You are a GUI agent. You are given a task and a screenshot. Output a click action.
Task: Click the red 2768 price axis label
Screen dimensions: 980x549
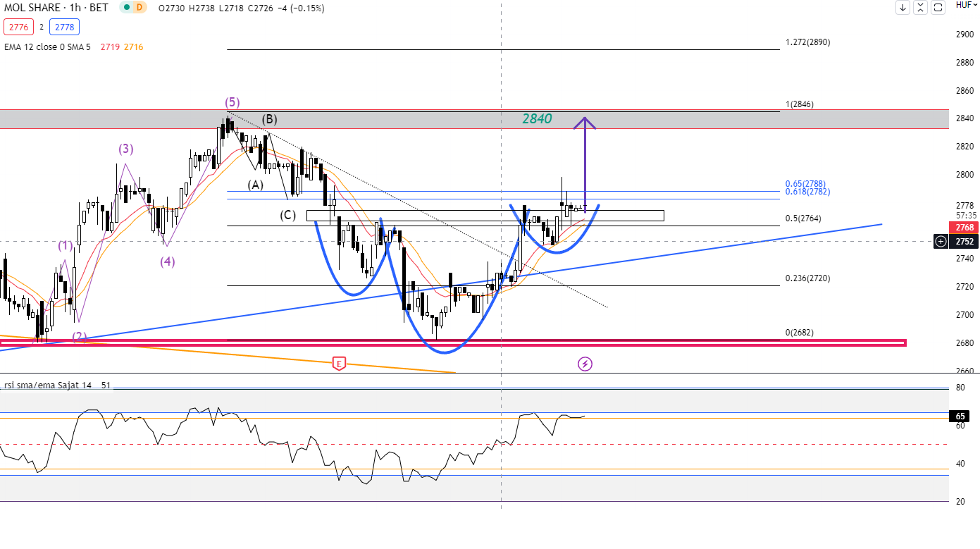click(x=965, y=228)
